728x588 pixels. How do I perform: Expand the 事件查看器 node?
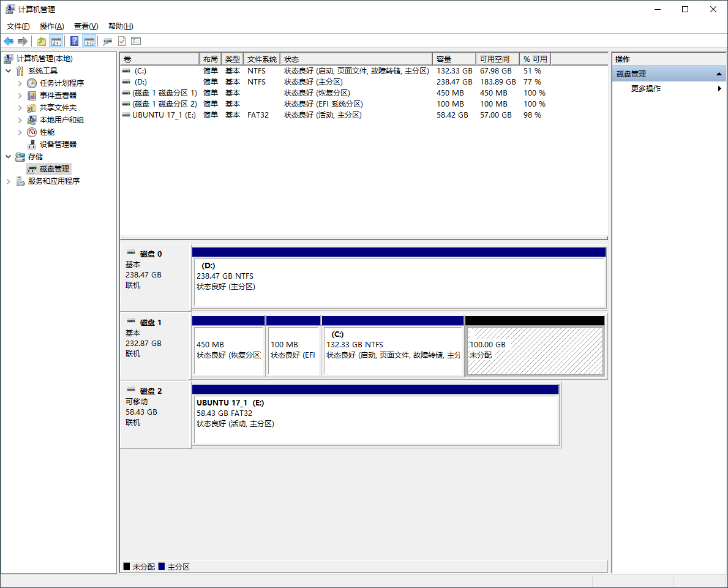click(20, 95)
